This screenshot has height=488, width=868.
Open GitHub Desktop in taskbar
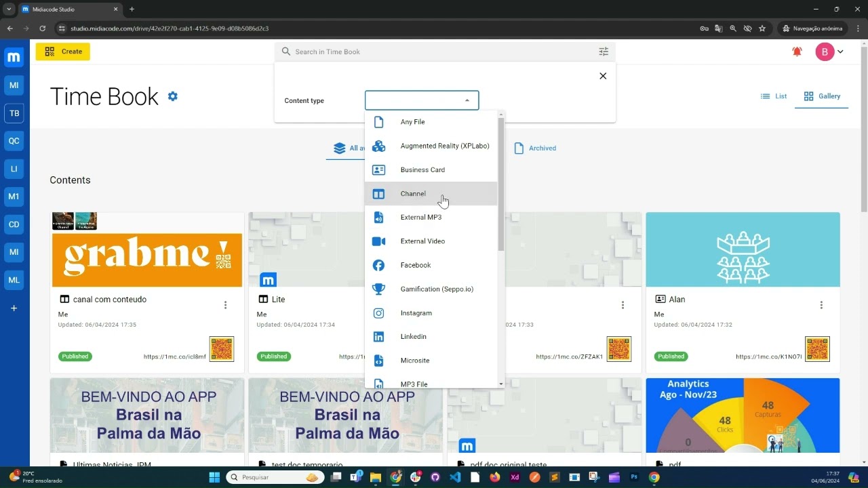[x=435, y=477]
